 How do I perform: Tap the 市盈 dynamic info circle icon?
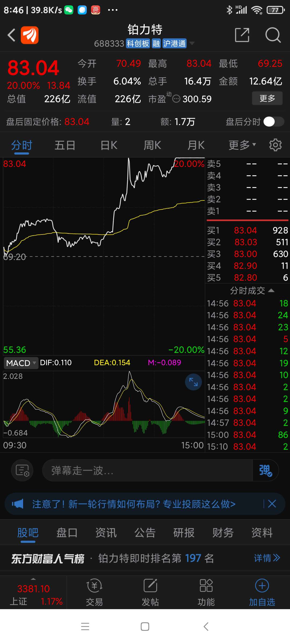coord(176,99)
